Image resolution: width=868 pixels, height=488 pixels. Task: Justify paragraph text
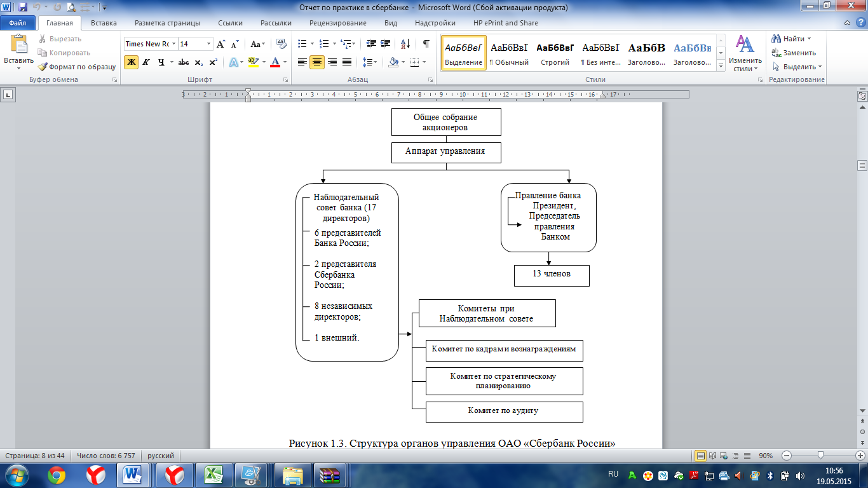coord(347,62)
